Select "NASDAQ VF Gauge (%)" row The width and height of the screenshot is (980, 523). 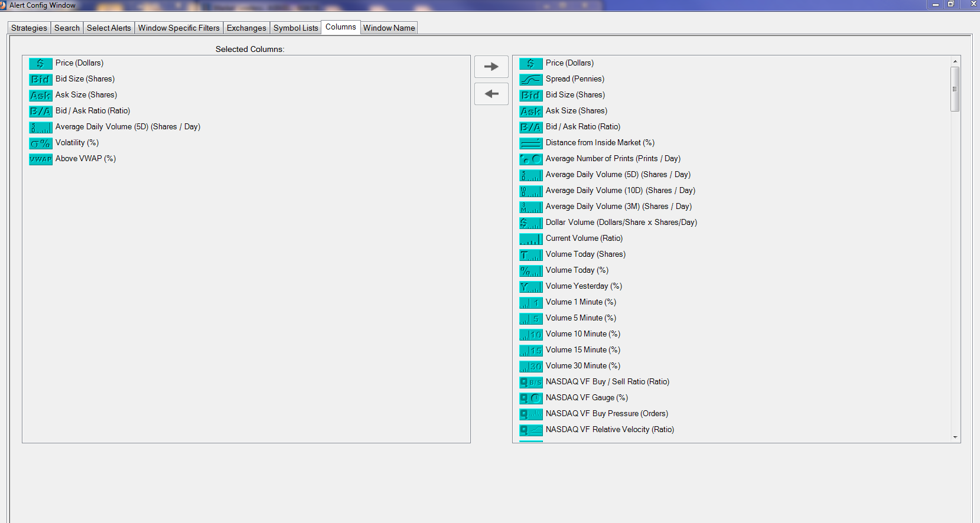pyautogui.click(x=587, y=398)
